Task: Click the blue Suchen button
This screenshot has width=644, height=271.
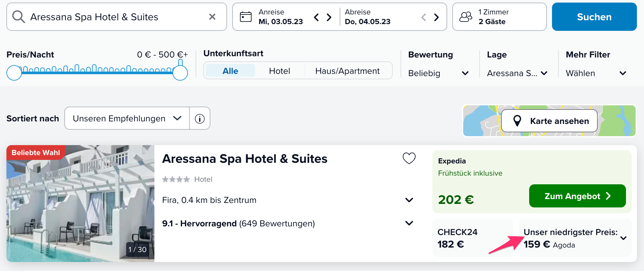Action: point(594,17)
